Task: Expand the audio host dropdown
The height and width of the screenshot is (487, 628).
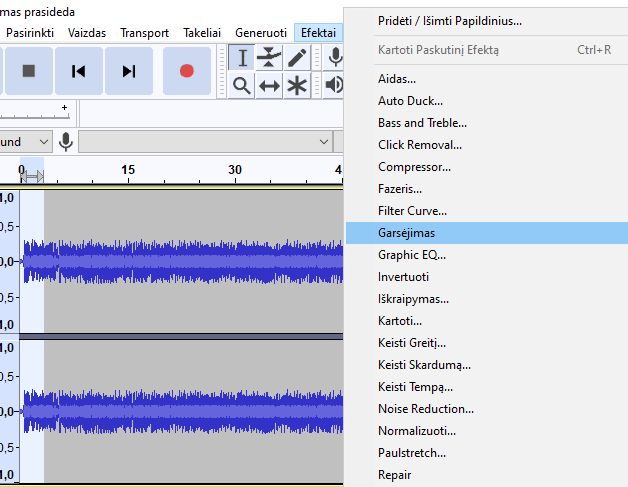Action: pyautogui.click(x=26, y=142)
